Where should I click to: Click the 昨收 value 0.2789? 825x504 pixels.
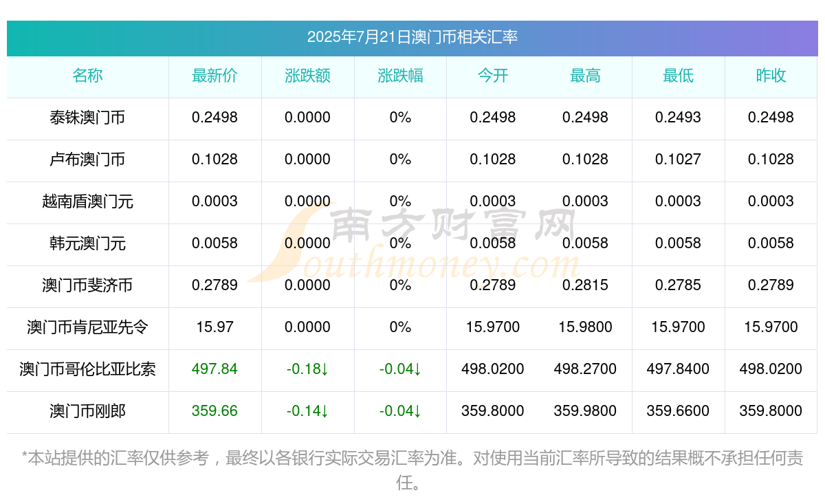(x=771, y=285)
